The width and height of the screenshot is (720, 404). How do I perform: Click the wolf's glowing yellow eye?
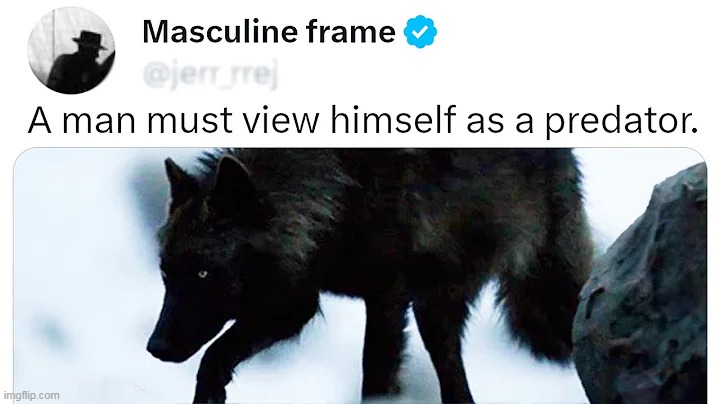pyautogui.click(x=202, y=275)
